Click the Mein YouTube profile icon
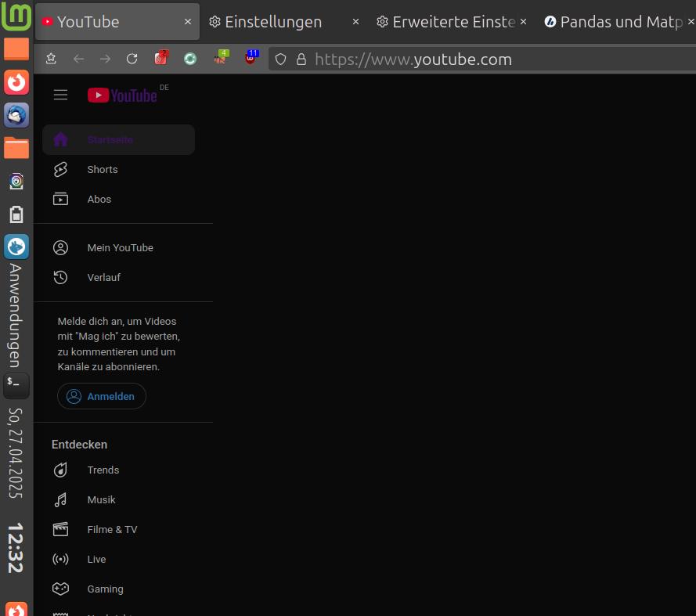 pyautogui.click(x=61, y=247)
